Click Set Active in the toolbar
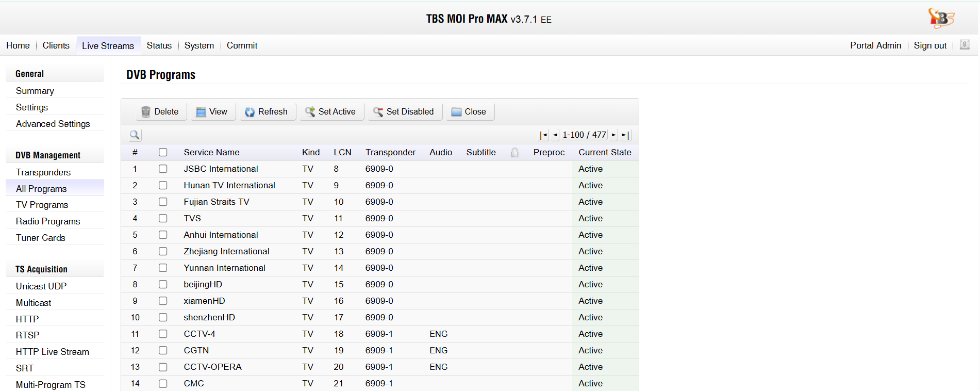Viewport: 980px width, 391px height. point(330,112)
